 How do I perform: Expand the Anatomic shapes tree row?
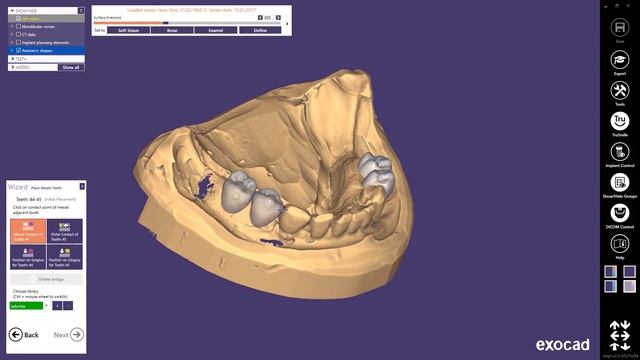click(12, 51)
